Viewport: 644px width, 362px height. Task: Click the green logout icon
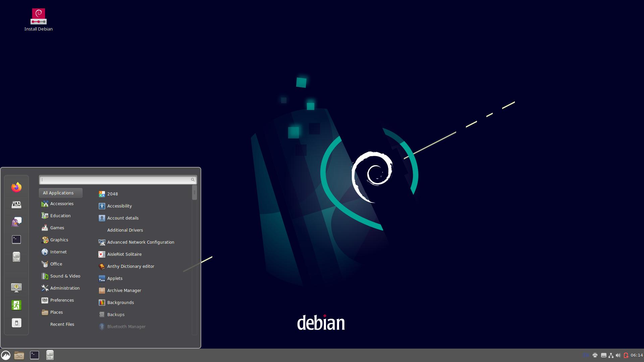(x=16, y=305)
